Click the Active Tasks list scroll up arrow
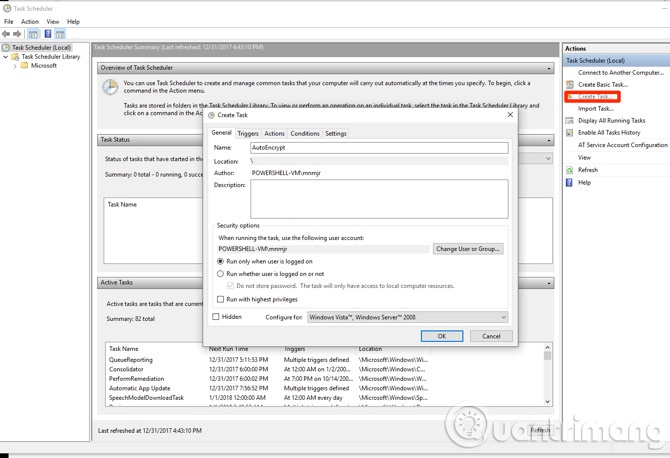The width and height of the screenshot is (670, 458). [547, 347]
